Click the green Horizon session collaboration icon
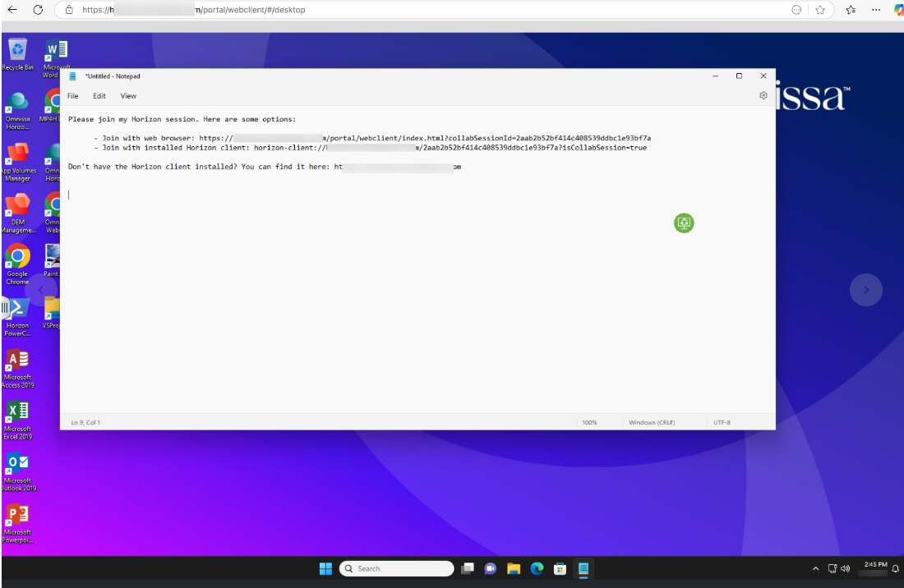 coord(684,223)
